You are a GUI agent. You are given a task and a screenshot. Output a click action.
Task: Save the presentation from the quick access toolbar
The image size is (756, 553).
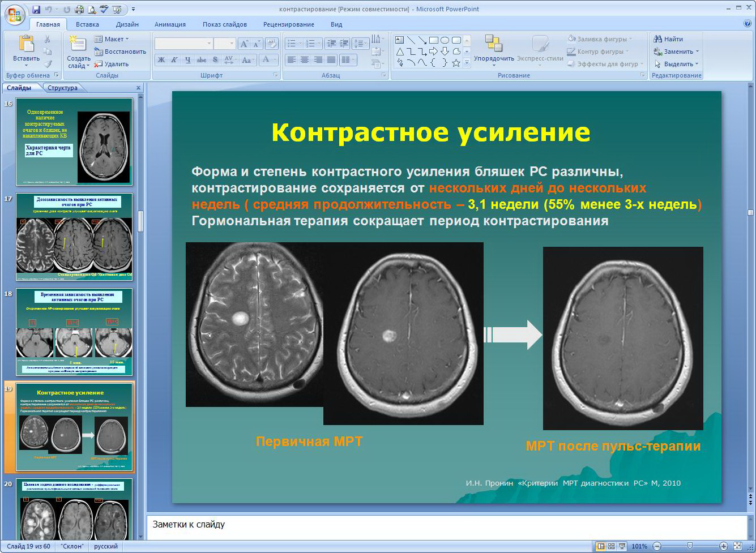[36, 9]
